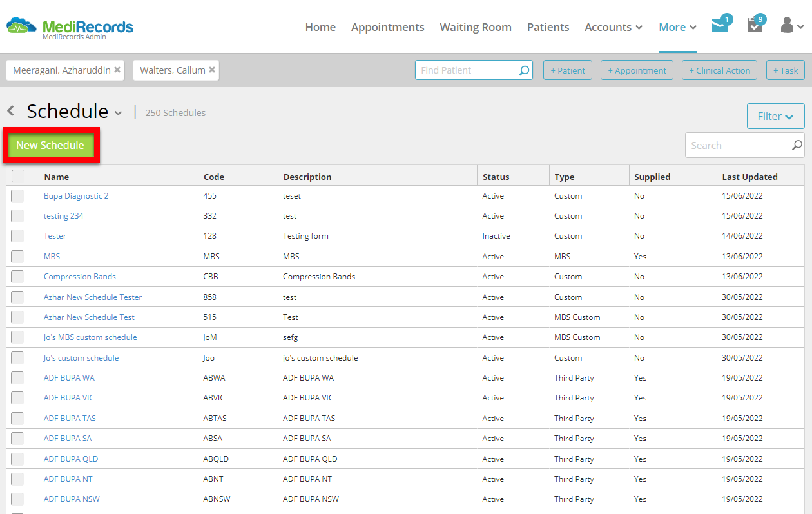
Task: Select the 250 Schedules count text
Action: [175, 113]
